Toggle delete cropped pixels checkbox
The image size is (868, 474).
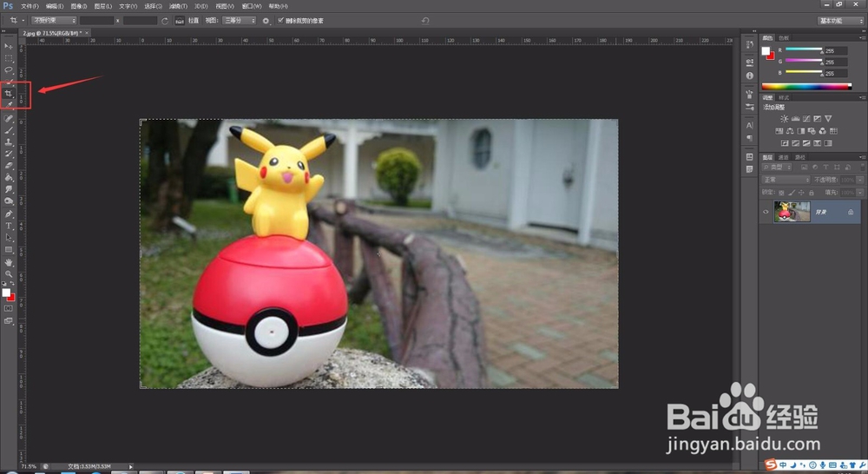pyautogui.click(x=280, y=21)
